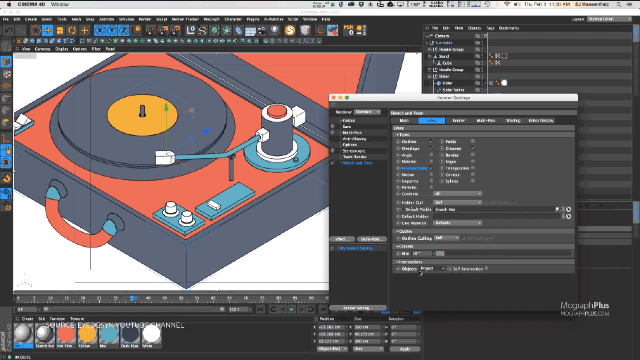Click the Multi-Pass... button
Viewport: 640px width, 360px height.
tap(371, 239)
